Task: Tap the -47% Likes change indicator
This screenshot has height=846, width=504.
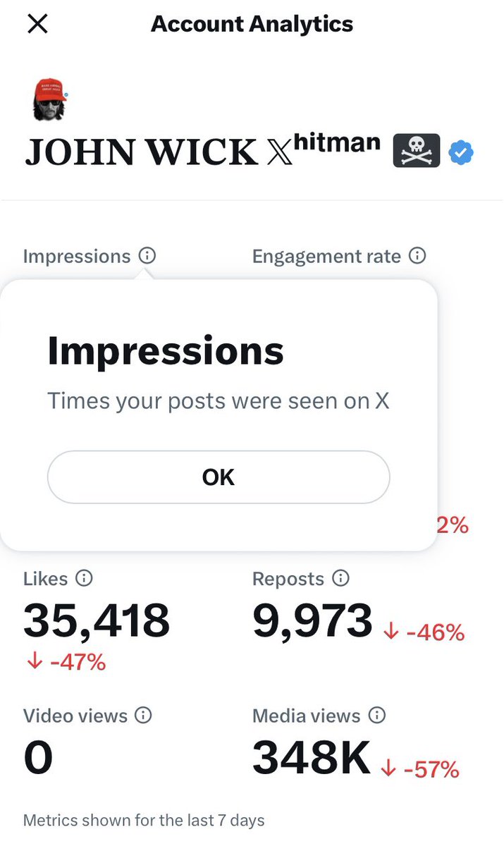Action: pyautogui.click(x=66, y=662)
